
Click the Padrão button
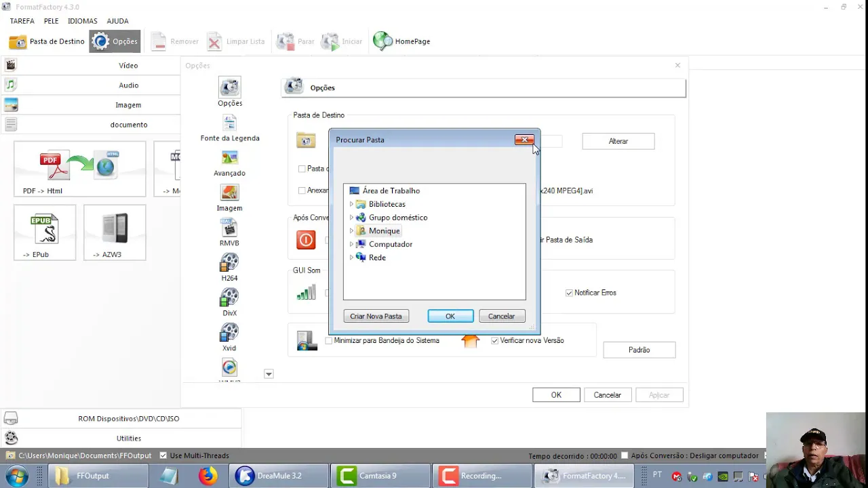[x=639, y=350]
